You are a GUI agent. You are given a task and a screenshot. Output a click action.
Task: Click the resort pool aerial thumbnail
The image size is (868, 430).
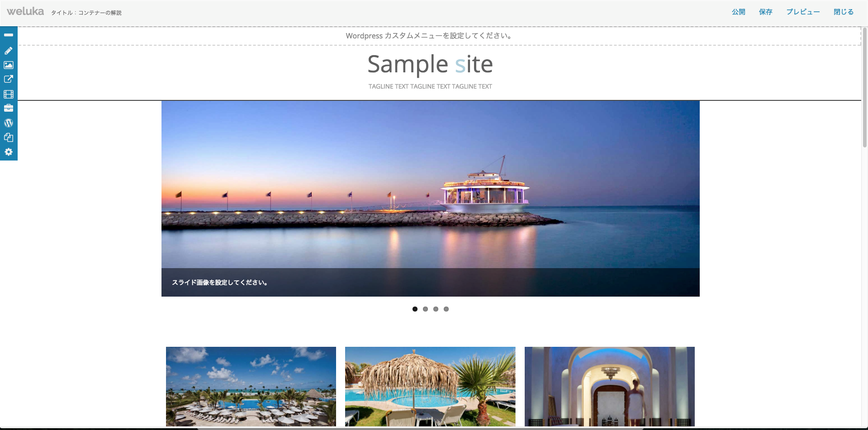(x=251, y=387)
